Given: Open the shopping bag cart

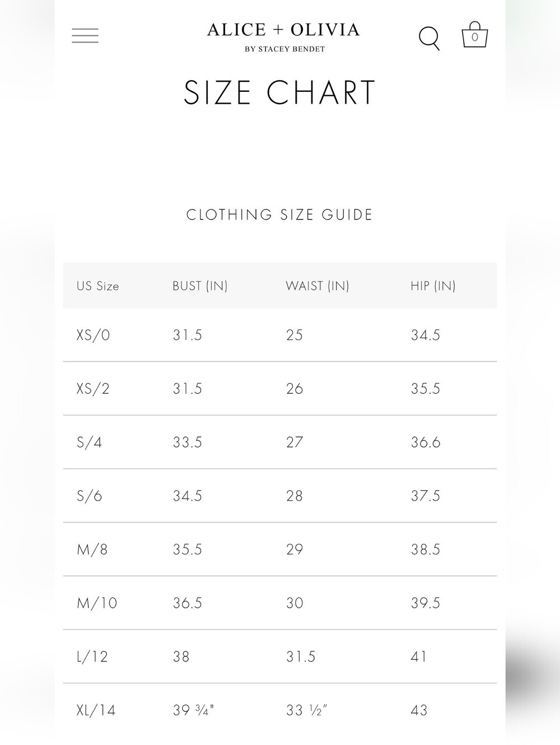Looking at the screenshot, I should (475, 35).
